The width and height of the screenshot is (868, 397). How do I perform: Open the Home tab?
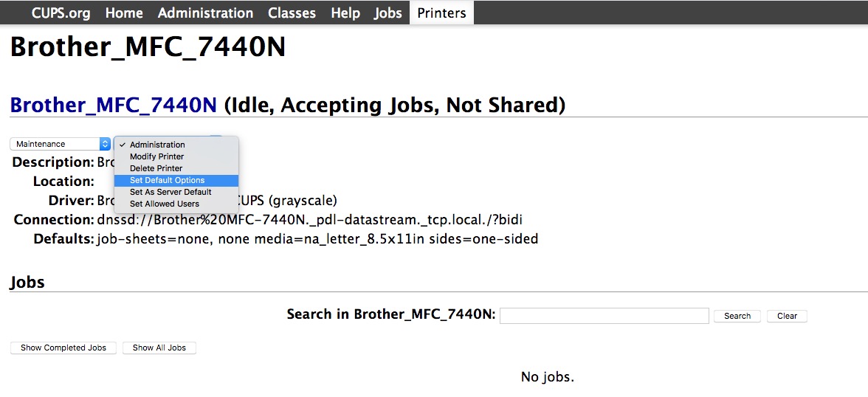tap(124, 13)
